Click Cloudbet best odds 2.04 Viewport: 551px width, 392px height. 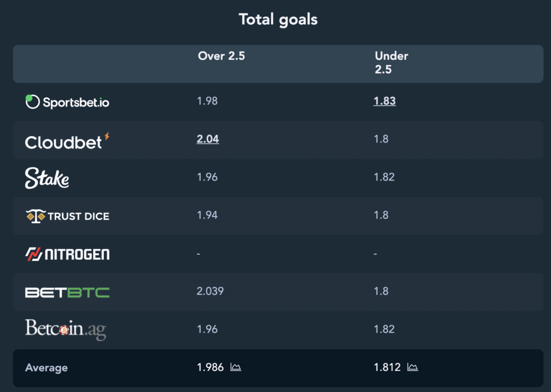coord(208,139)
